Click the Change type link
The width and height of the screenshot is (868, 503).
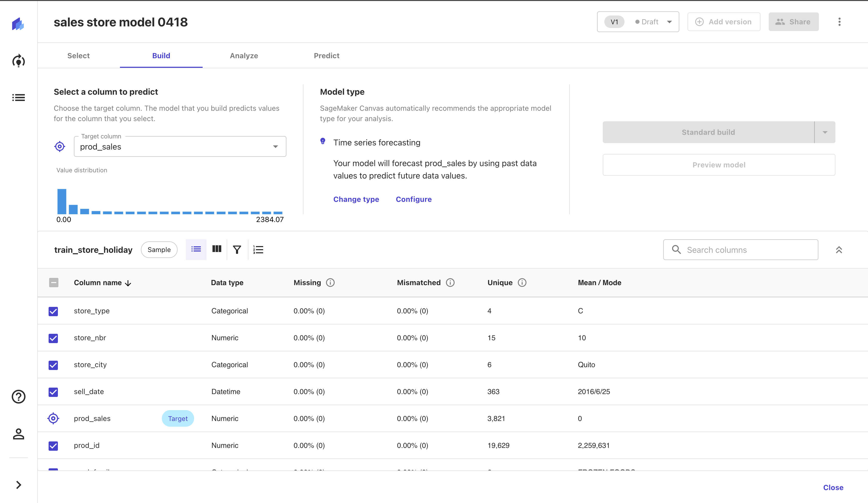pyautogui.click(x=356, y=199)
